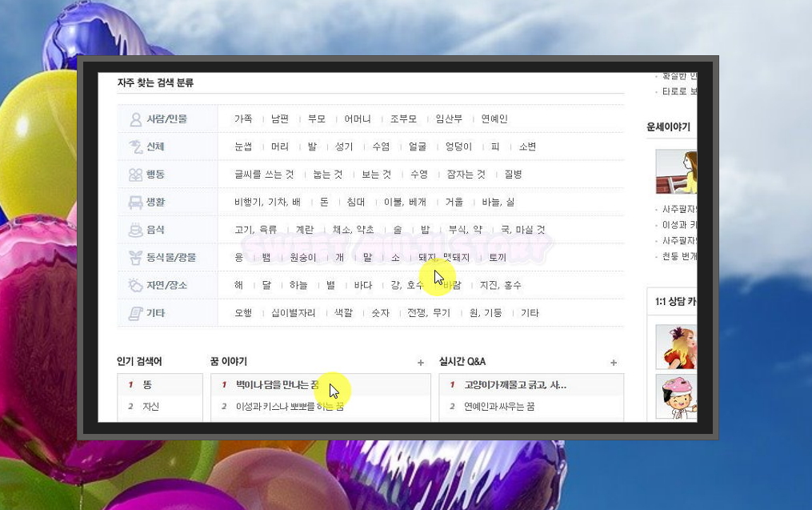Open story 벽이나 담을 만나는 꿈
Image resolution: width=812 pixels, height=510 pixels.
(278, 384)
